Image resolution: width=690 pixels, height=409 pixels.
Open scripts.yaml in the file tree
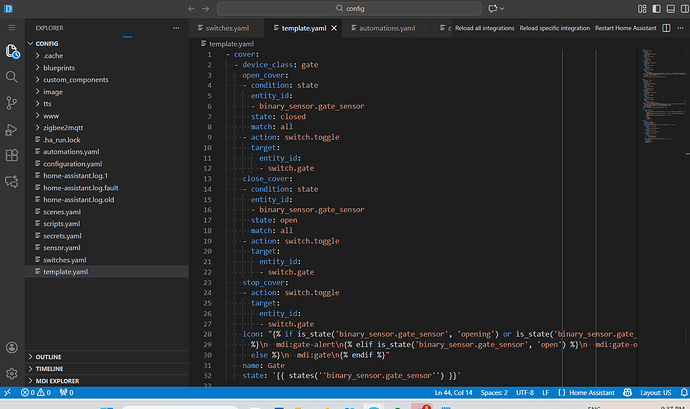coord(107,224)
